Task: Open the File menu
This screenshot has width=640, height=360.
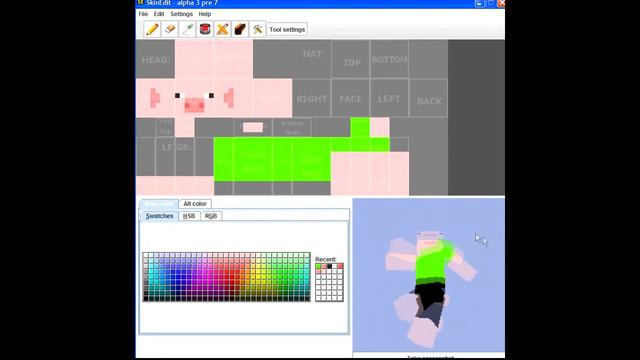Action: coord(143,14)
